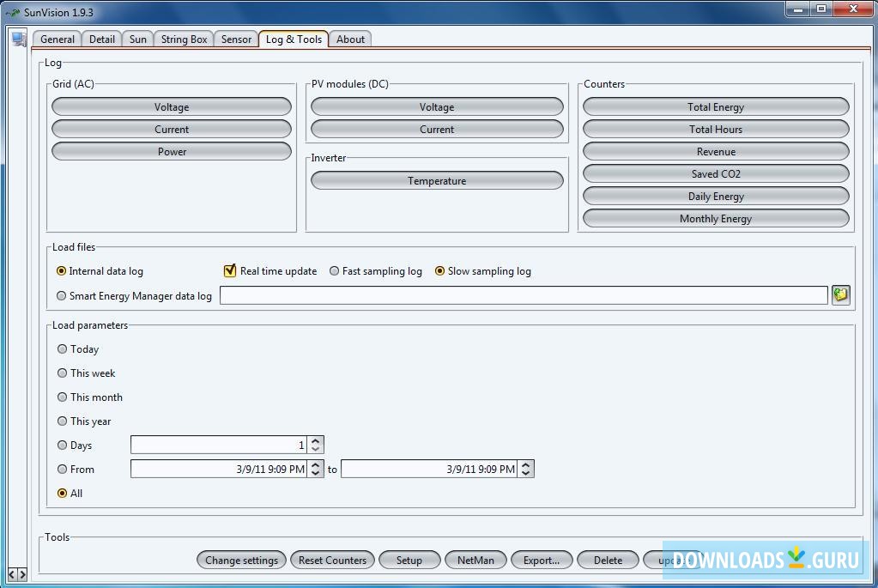Increase the Days value with up arrow

pos(316,440)
